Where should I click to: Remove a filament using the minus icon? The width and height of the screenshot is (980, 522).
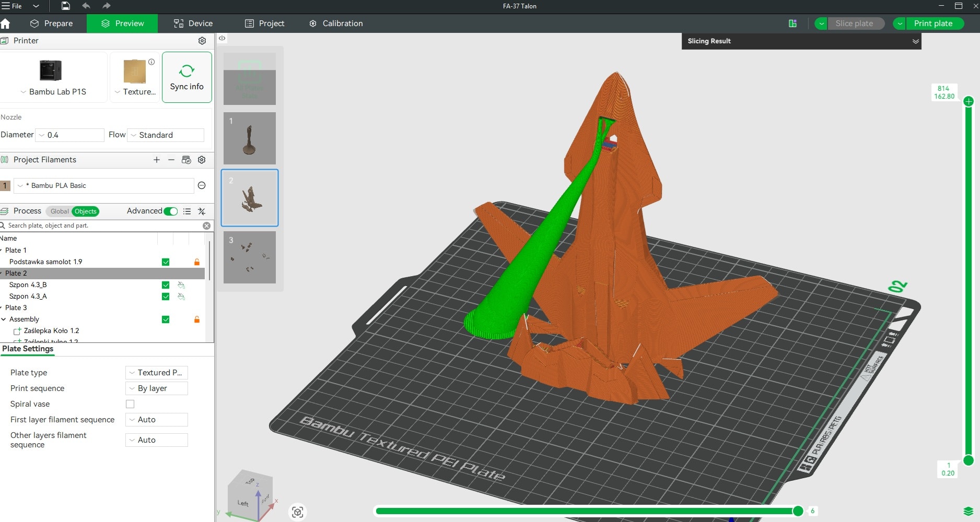point(171,160)
